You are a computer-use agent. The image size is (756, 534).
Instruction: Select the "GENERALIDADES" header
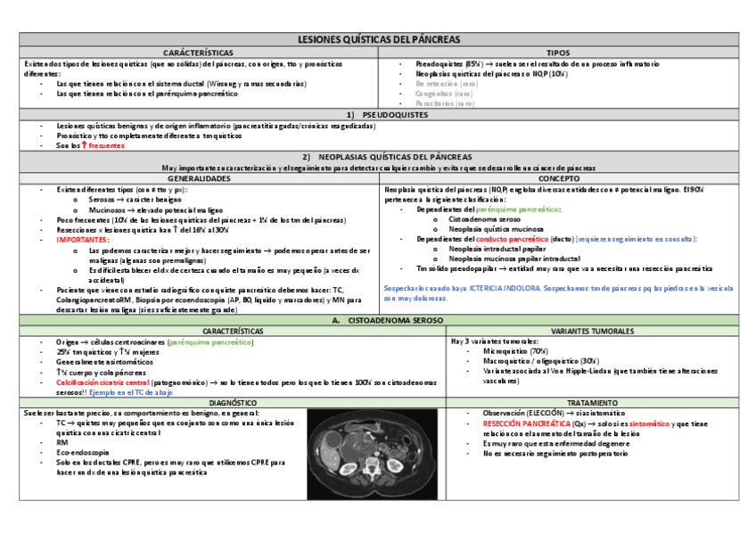tap(199, 179)
